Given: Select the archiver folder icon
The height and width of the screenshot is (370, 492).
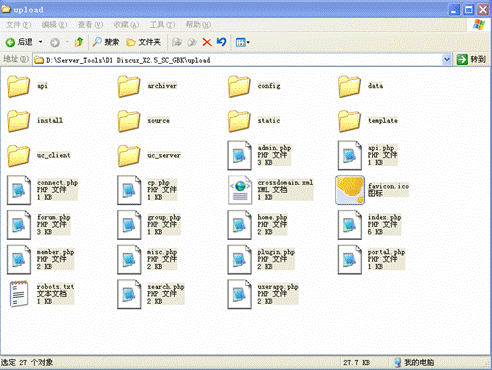Looking at the screenshot, I should (129, 86).
